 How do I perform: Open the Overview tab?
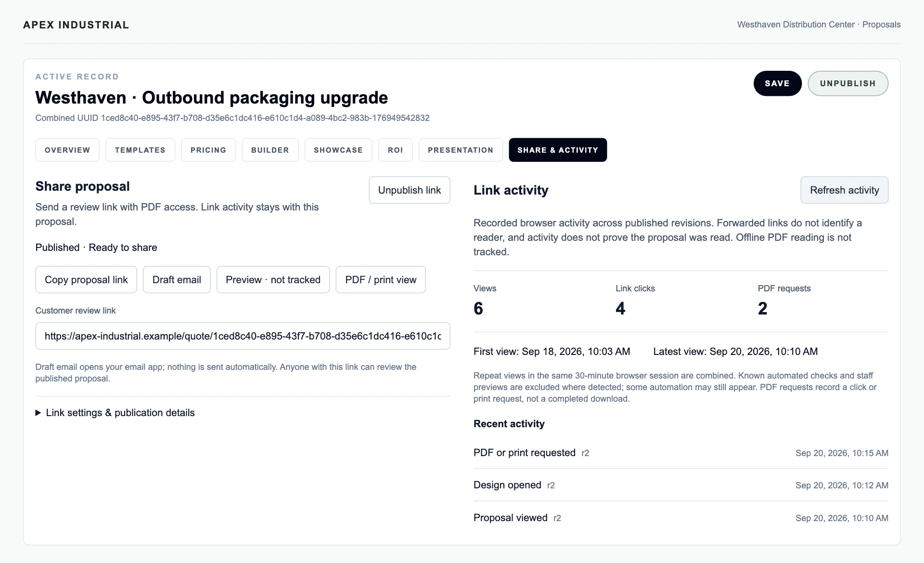point(67,150)
